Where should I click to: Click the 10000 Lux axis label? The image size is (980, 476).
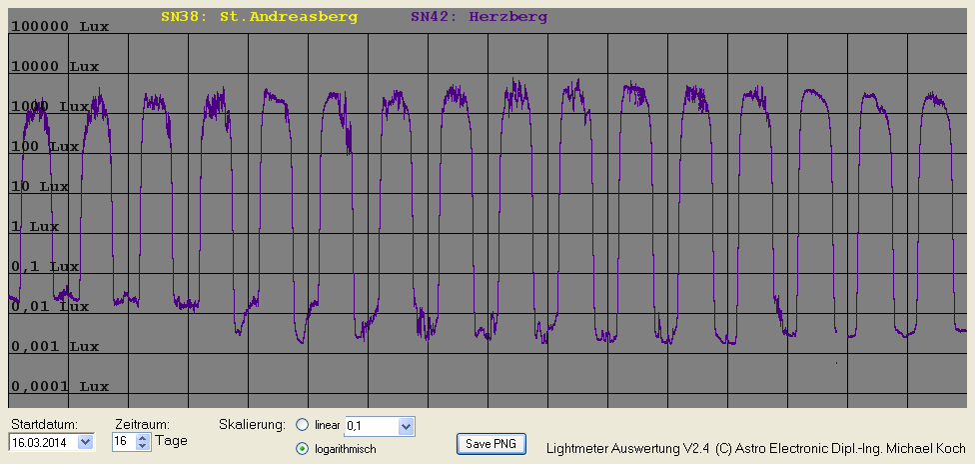tap(55, 66)
